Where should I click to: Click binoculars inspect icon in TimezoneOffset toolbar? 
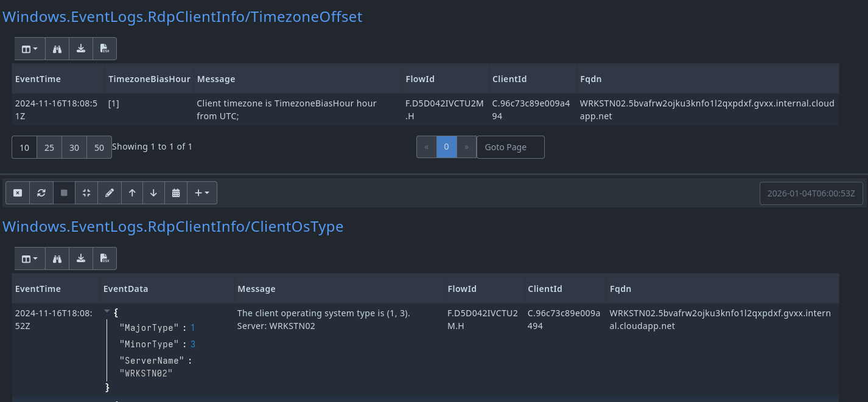[57, 49]
